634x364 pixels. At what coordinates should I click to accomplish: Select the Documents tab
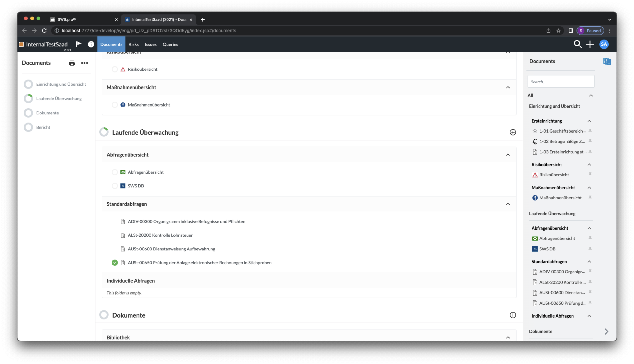111,44
